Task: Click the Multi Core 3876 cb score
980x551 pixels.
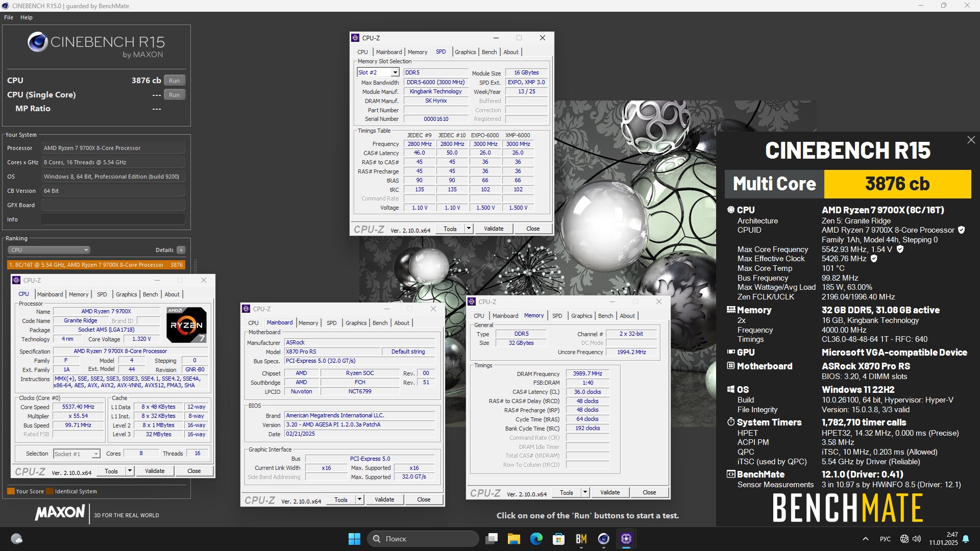Action: pyautogui.click(x=897, y=184)
